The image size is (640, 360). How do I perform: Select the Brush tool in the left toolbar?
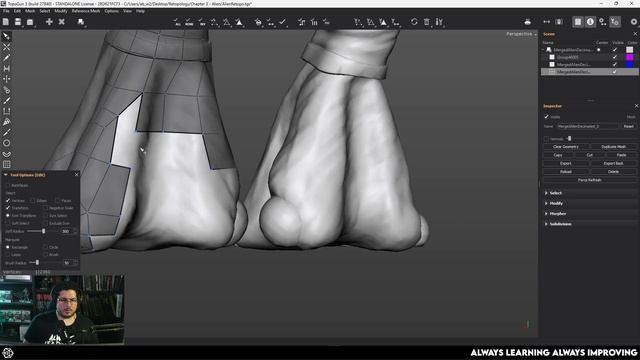(x=7, y=100)
